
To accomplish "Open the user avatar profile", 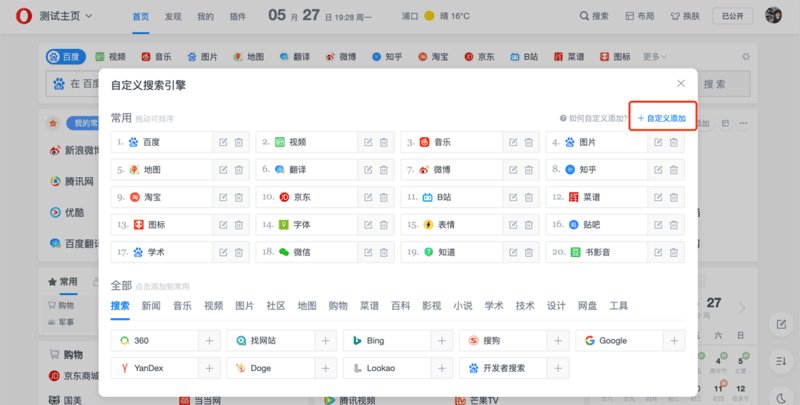I will tap(773, 15).
